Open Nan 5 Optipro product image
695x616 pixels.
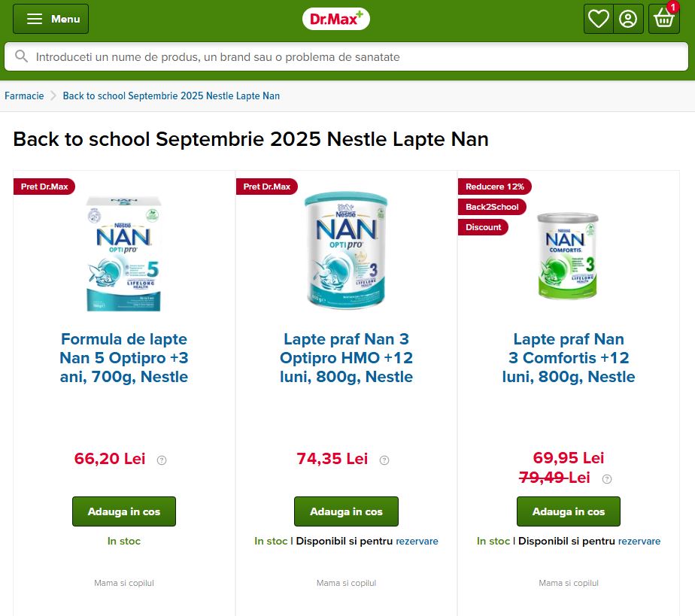[x=123, y=254]
